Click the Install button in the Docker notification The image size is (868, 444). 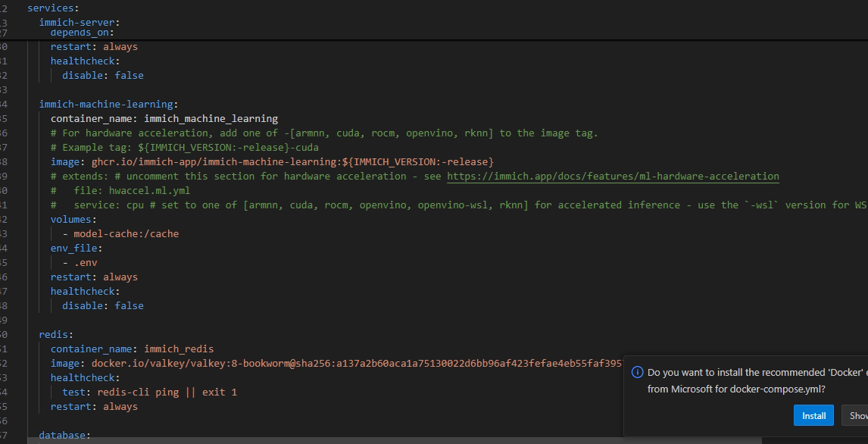(x=813, y=415)
